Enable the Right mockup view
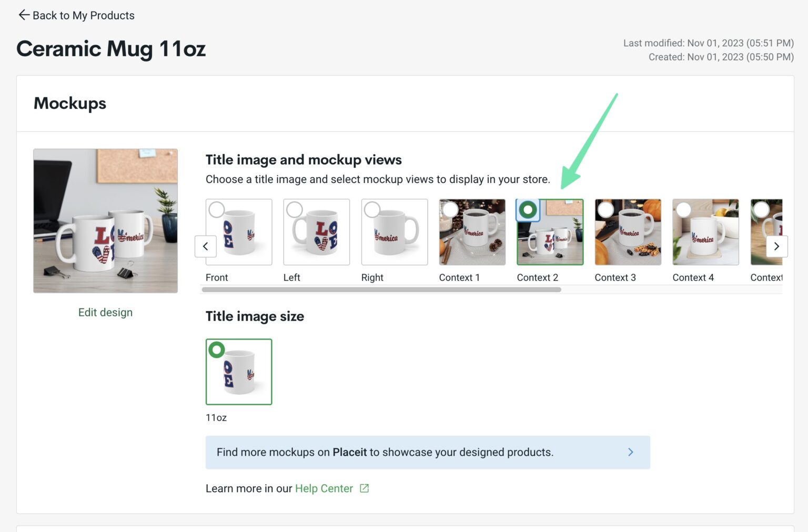The width and height of the screenshot is (808, 532). tap(372, 209)
